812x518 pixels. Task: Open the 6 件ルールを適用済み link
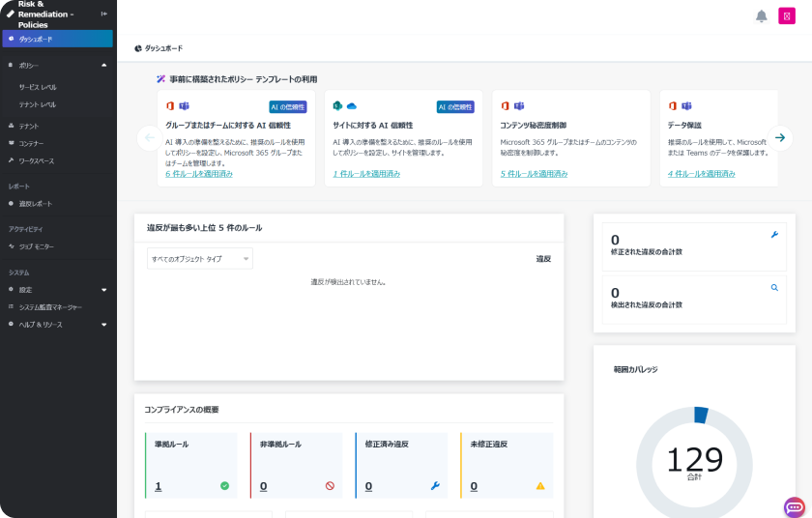click(x=199, y=174)
